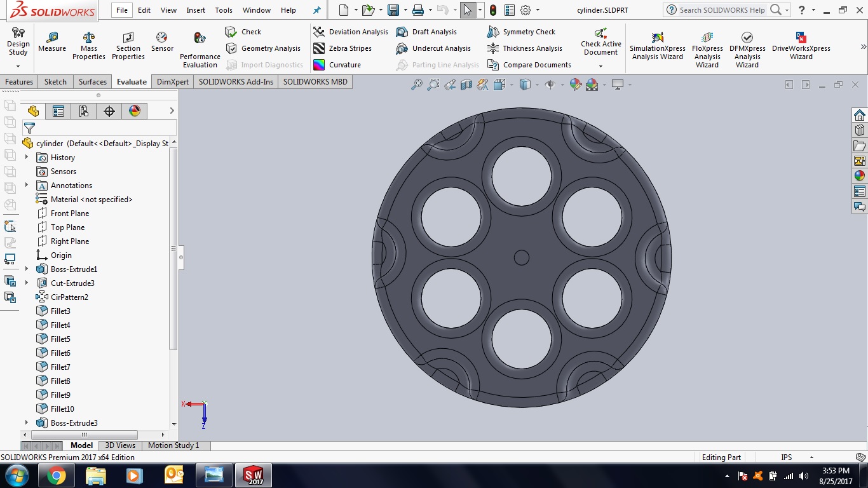
Task: Start Undercut Analysis
Action: (433, 48)
